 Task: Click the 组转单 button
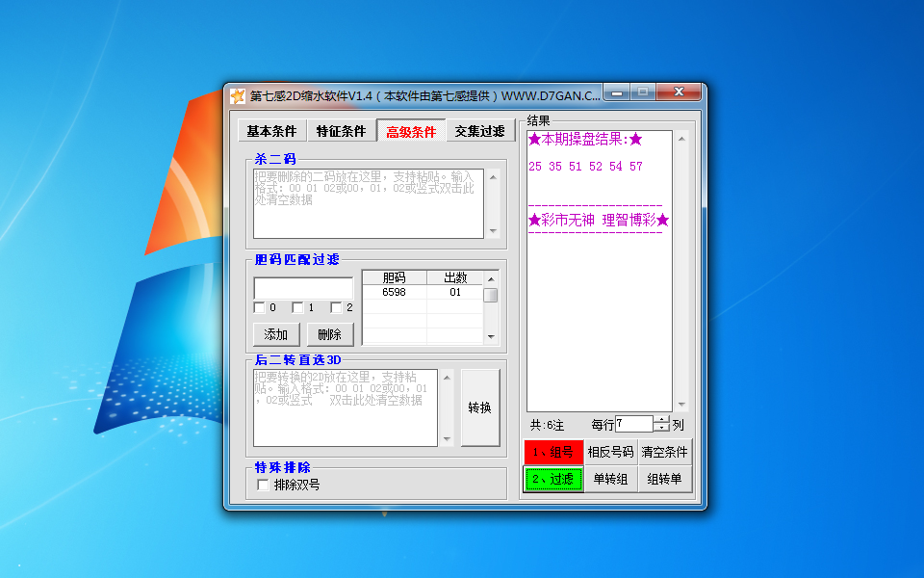tap(665, 479)
